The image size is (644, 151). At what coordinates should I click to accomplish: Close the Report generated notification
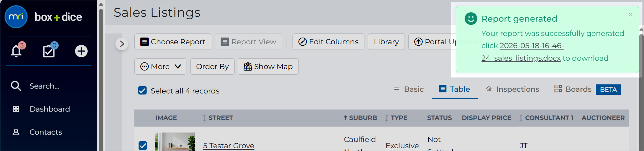(x=630, y=14)
